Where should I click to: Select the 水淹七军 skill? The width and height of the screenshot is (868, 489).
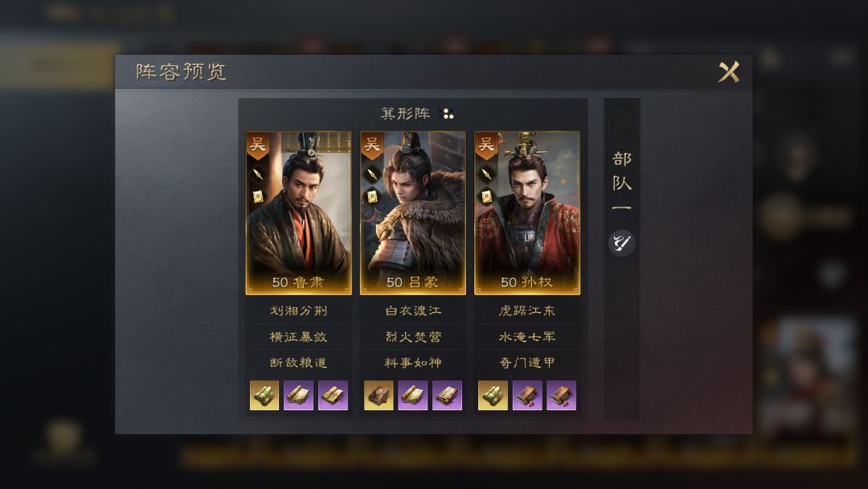[x=527, y=337]
